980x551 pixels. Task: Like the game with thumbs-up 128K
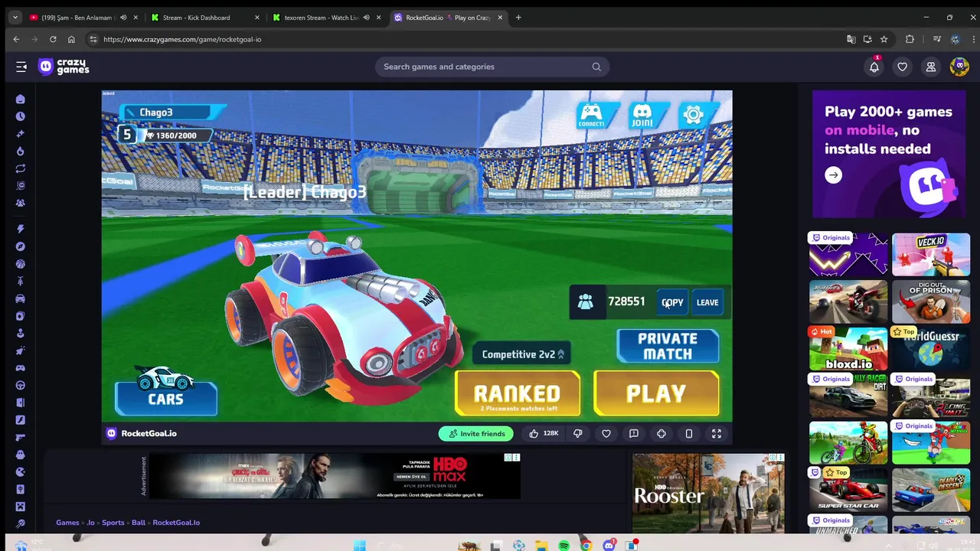pyautogui.click(x=543, y=434)
